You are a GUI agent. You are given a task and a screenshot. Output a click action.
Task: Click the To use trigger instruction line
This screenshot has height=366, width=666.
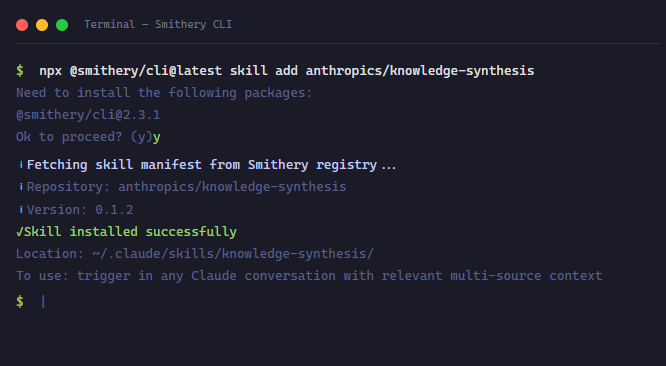coord(309,276)
